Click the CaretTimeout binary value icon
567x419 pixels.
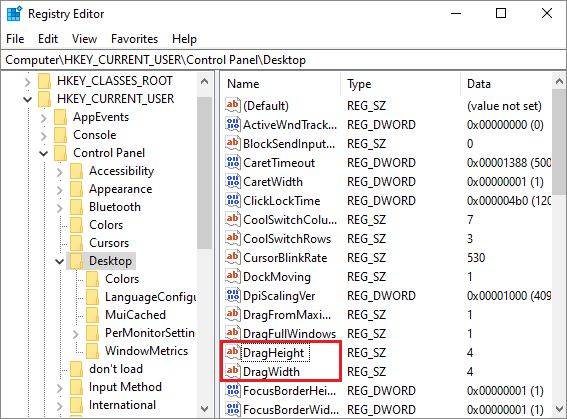(233, 162)
